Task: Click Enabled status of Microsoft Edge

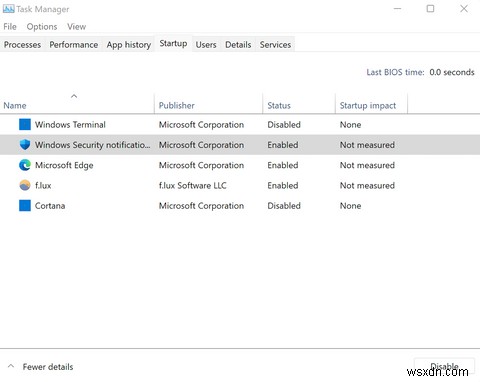Action: pyautogui.click(x=283, y=165)
